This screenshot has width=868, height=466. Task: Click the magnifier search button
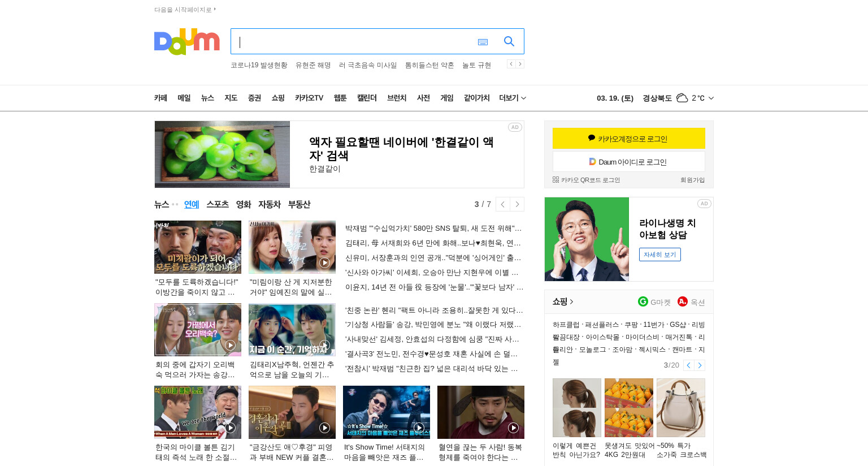click(509, 41)
